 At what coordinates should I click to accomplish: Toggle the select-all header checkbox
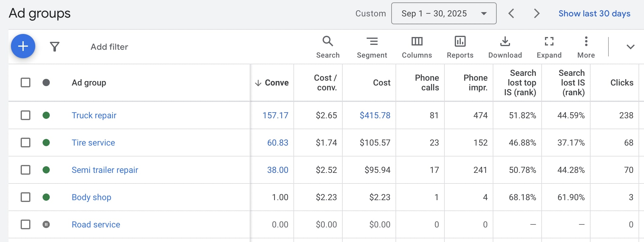click(26, 82)
